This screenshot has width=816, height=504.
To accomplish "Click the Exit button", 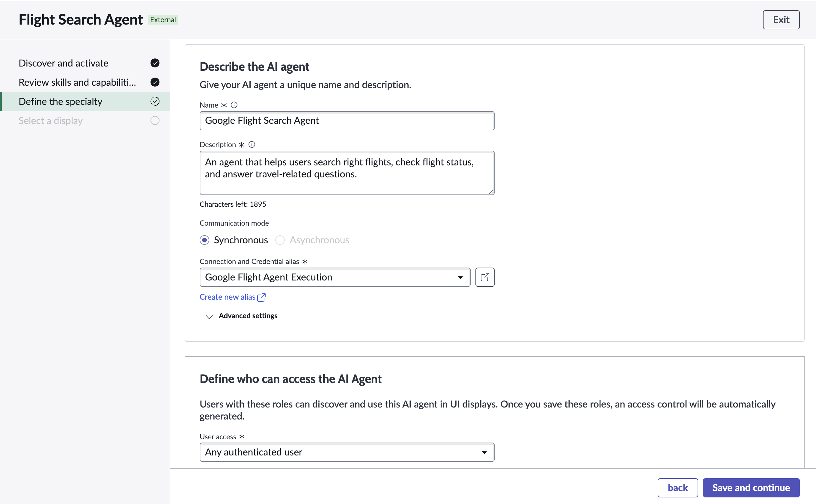I will [781, 20].
